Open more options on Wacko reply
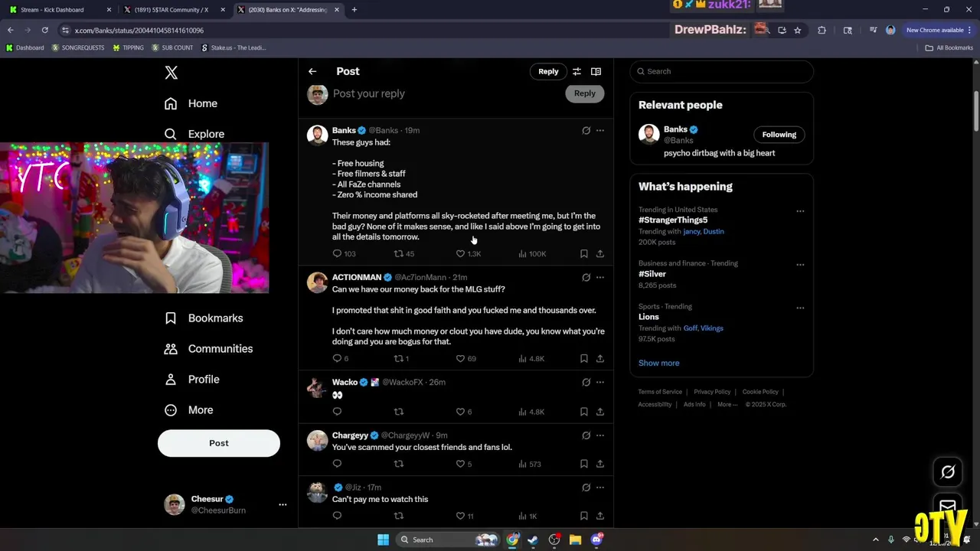The width and height of the screenshot is (980, 551). [600, 383]
